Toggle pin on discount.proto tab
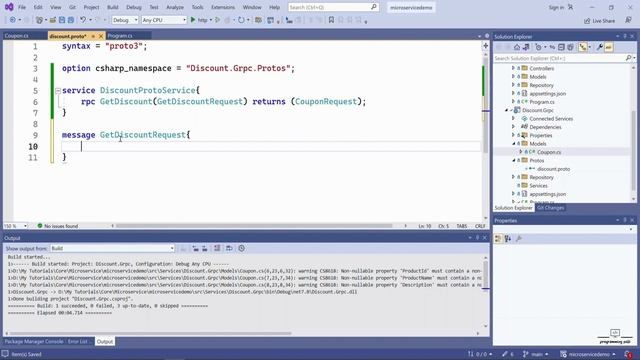640x360 pixels. tap(93, 36)
